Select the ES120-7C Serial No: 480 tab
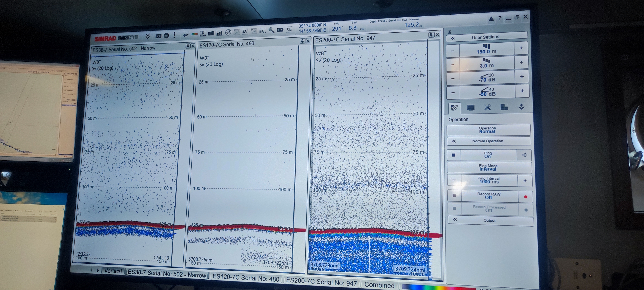Viewport: 644px width, 290px height. [246, 278]
